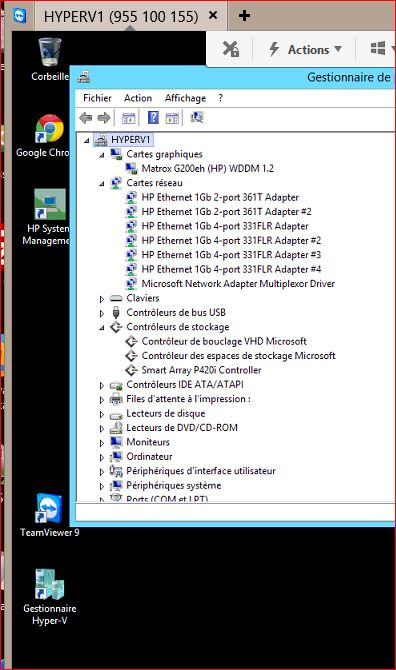Select Smart Array P420i Controller
This screenshot has height=670, width=396.
(201, 370)
